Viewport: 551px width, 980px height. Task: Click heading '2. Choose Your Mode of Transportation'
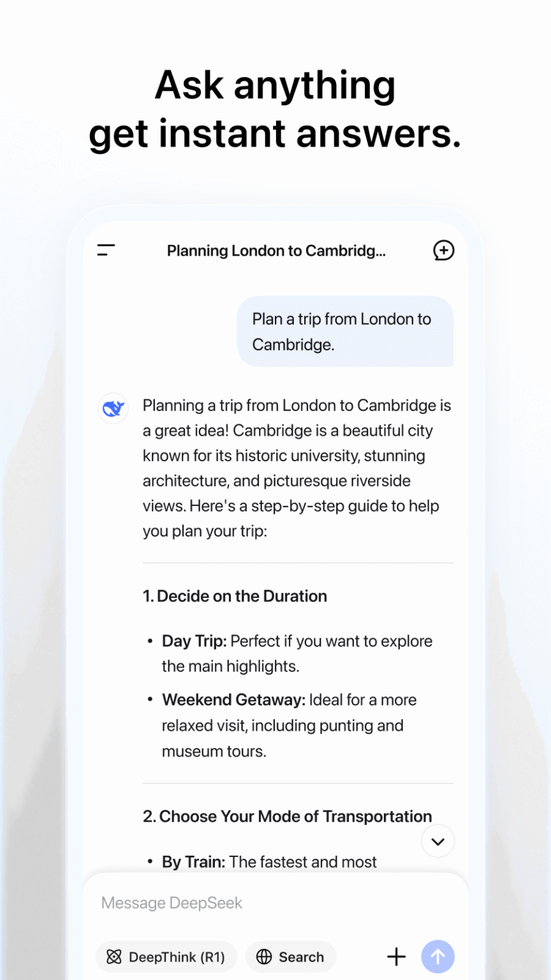(288, 816)
